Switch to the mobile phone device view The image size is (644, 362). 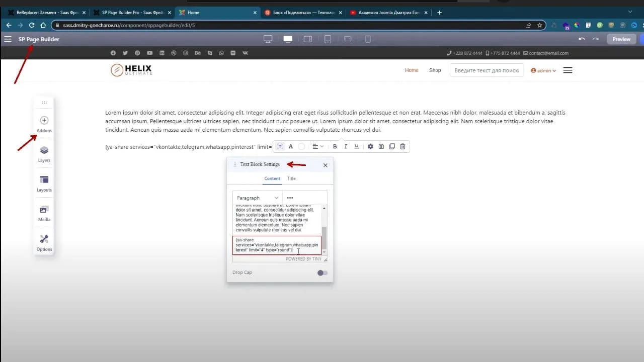368,39
